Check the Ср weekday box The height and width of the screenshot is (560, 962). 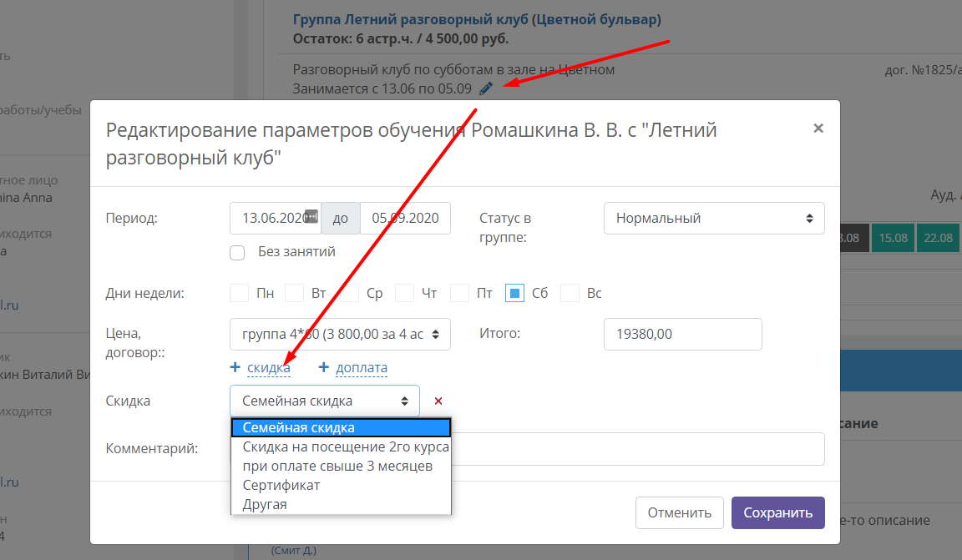(350, 293)
